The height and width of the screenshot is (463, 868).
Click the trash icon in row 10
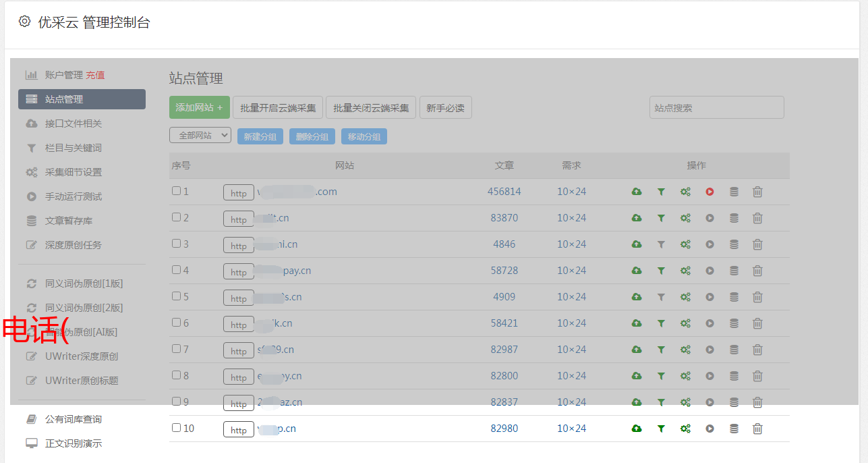(757, 429)
